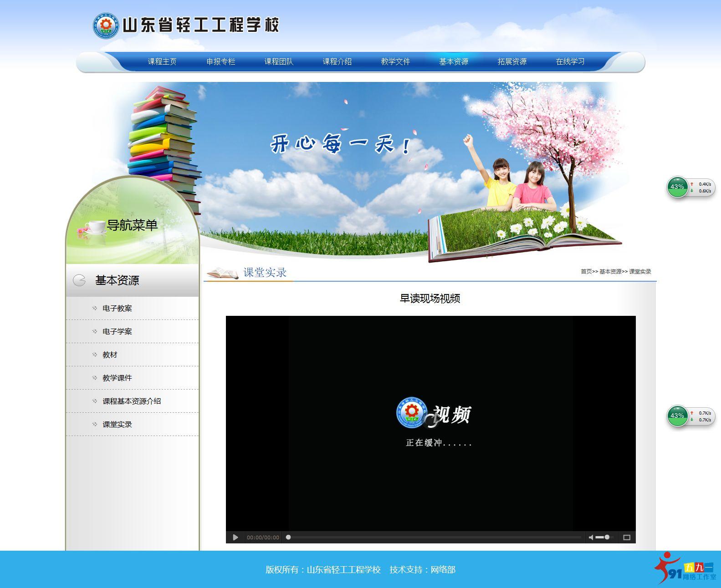Click the lower 43% network speed widget
Image resolution: width=721 pixels, height=588 pixels.
coord(691,416)
